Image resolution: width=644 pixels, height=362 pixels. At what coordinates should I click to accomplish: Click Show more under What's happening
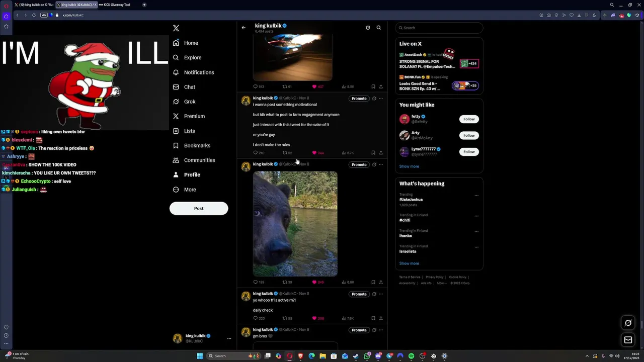(x=409, y=263)
